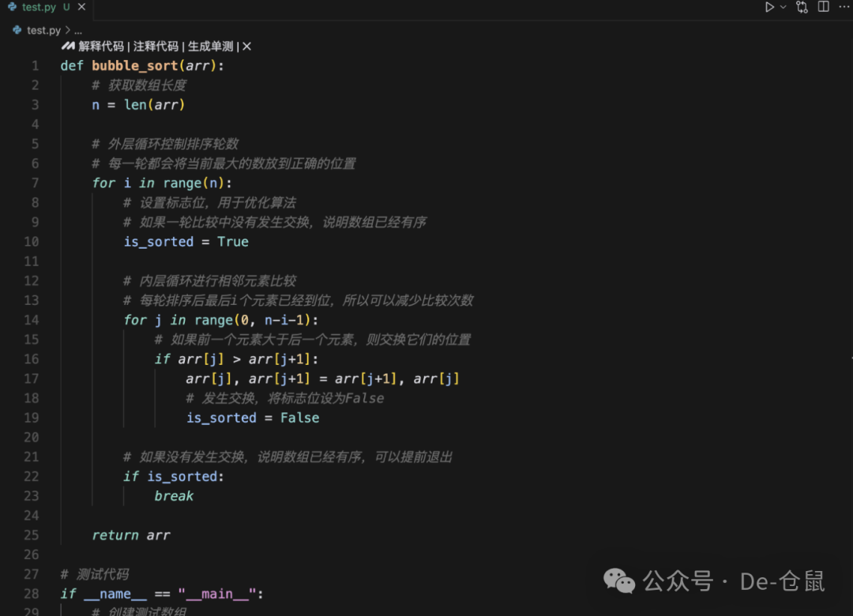853x616 pixels.
Task: Click 'if arr[j] > arr[j+1]:' condition
Action: 236,359
